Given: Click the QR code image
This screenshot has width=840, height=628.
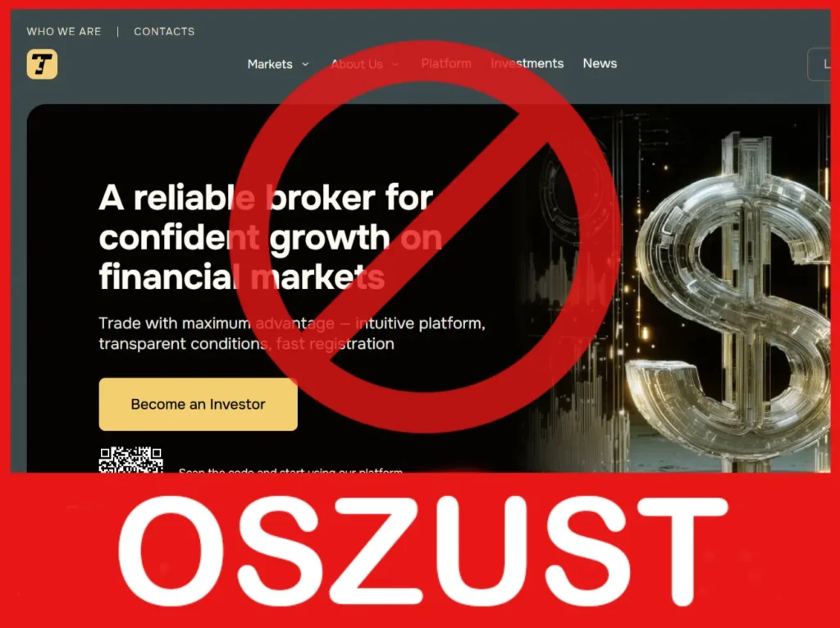Looking at the screenshot, I should tap(130, 460).
